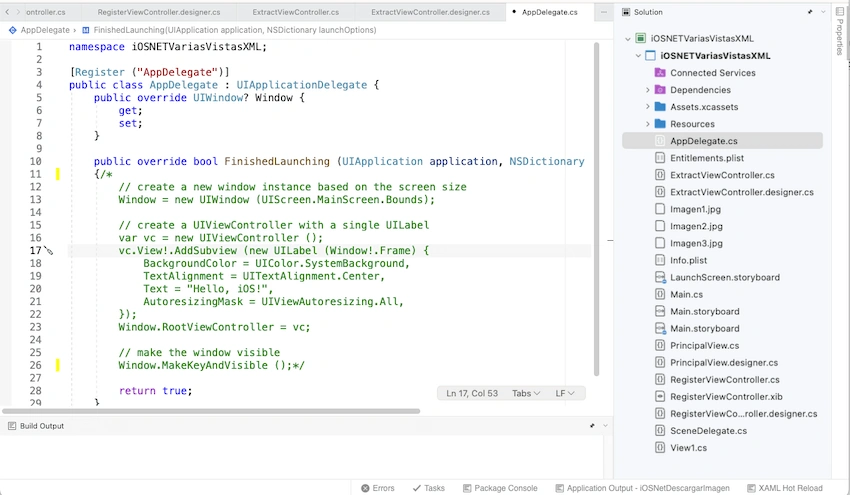Image resolution: width=850 pixels, height=495 pixels.
Task: Click the AppDelegate class breadcrumb icon
Action: [12, 30]
